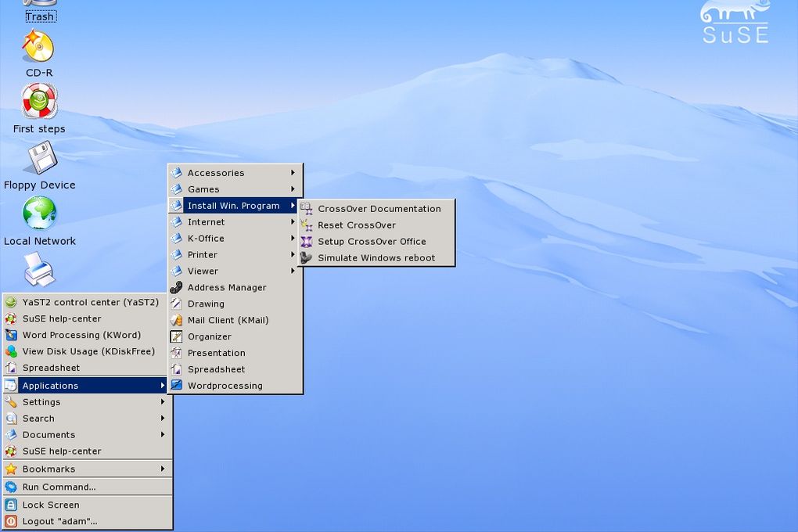
Task: Click the Organizer icon in Applications menu
Action: click(176, 336)
